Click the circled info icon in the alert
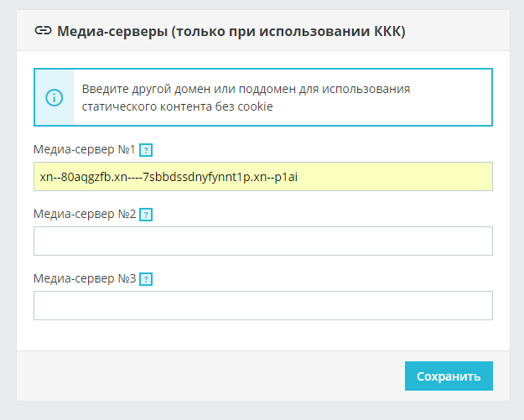524x420 pixels. [x=54, y=97]
